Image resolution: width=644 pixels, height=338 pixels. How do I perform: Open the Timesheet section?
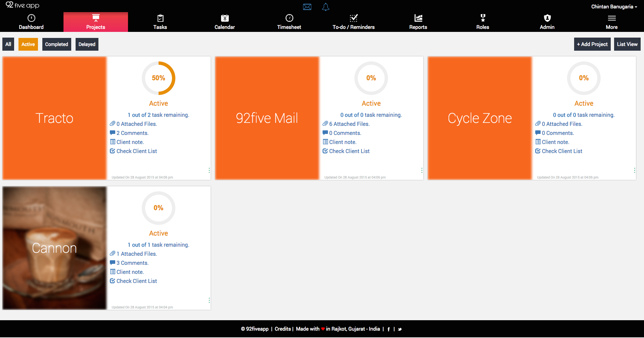289,22
